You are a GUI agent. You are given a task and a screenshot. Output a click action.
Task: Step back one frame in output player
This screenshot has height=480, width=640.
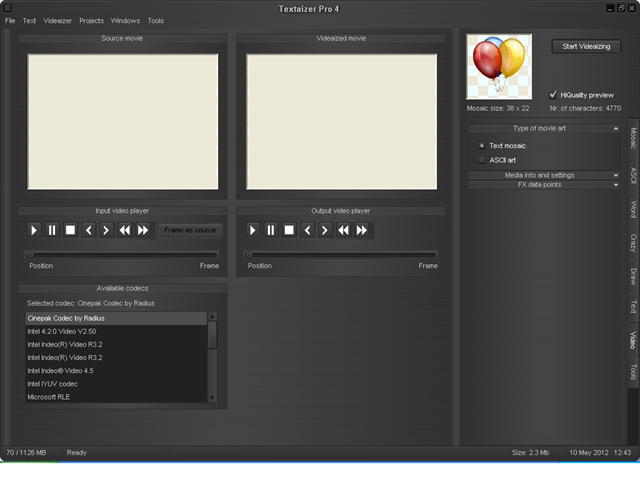pos(308,230)
